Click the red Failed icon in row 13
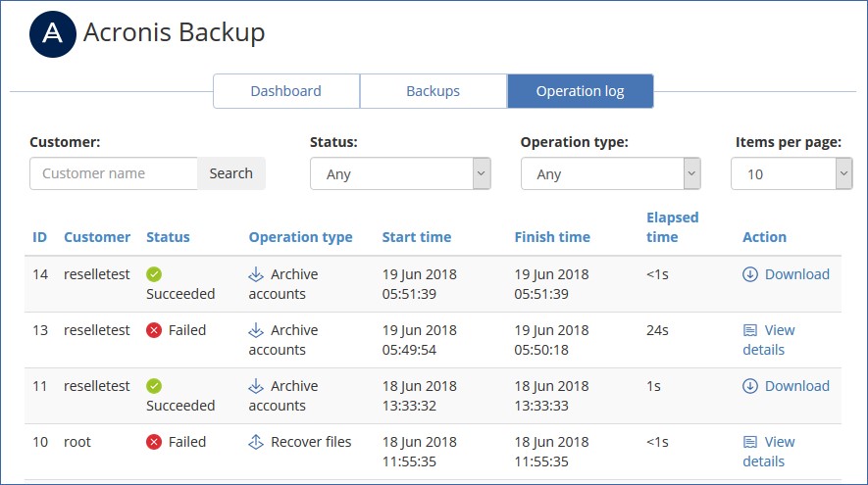The width and height of the screenshot is (868, 485). click(154, 330)
